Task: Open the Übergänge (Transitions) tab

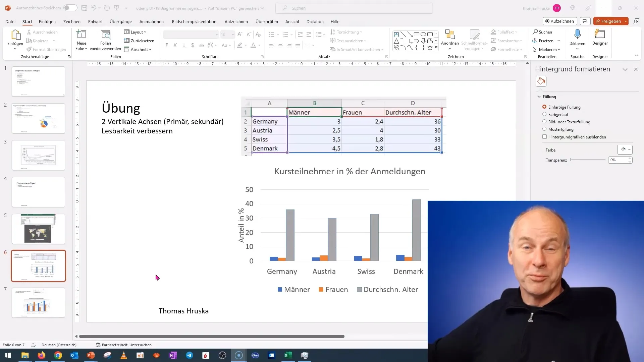Action: 120,21
